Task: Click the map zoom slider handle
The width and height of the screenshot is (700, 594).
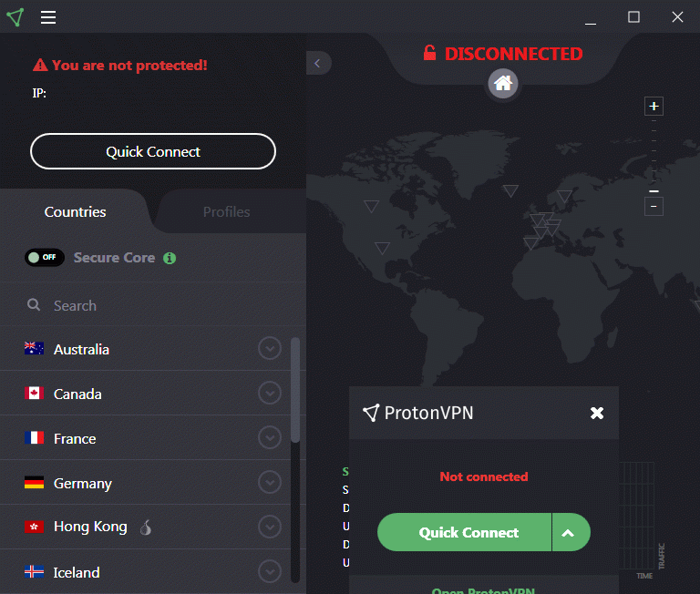Action: (654, 191)
